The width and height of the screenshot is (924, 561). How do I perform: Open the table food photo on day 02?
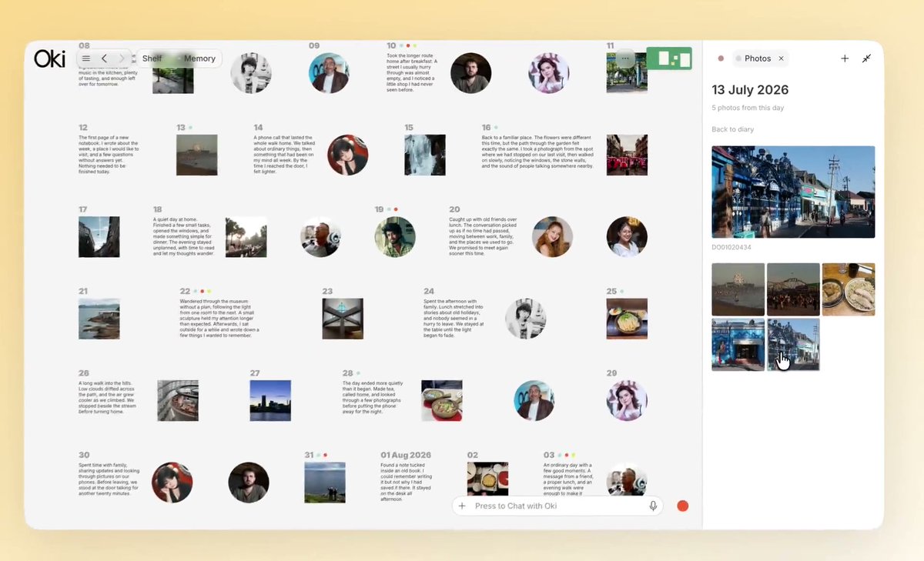point(487,479)
